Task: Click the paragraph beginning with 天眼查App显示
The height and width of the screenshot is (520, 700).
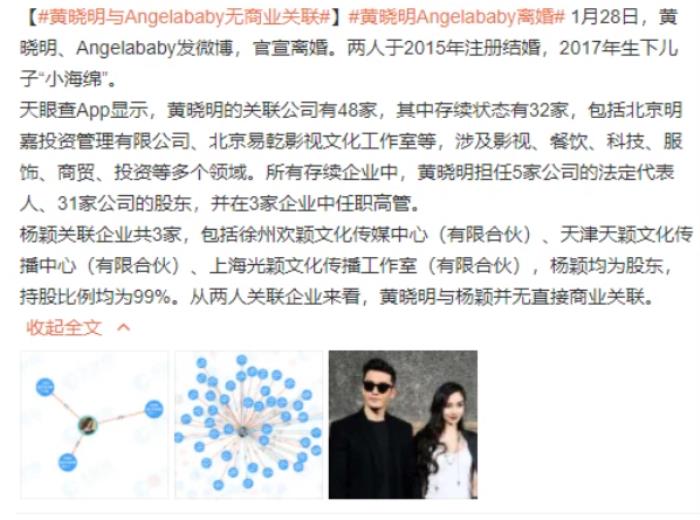Action: (350, 157)
